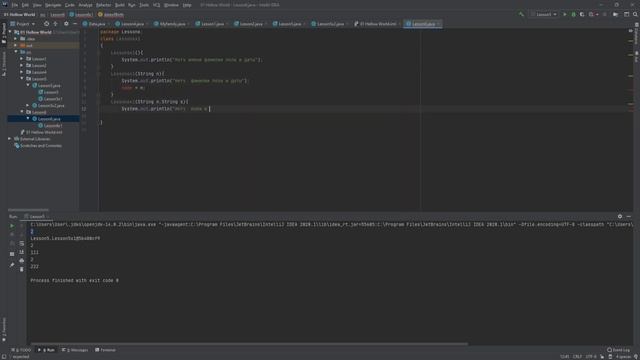Expand the .idea folder arrow
The image size is (640, 360).
pos(16,39)
